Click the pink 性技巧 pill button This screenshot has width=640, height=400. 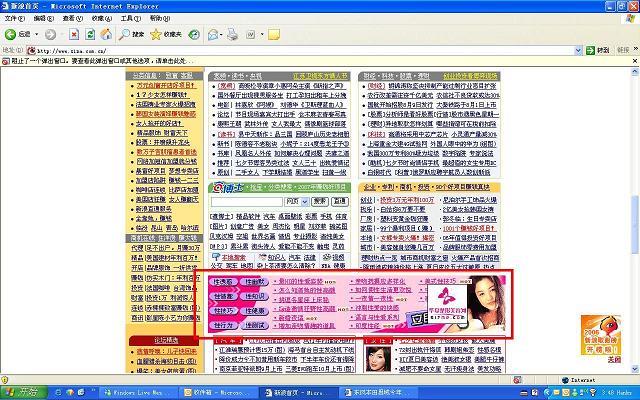[x=223, y=311]
